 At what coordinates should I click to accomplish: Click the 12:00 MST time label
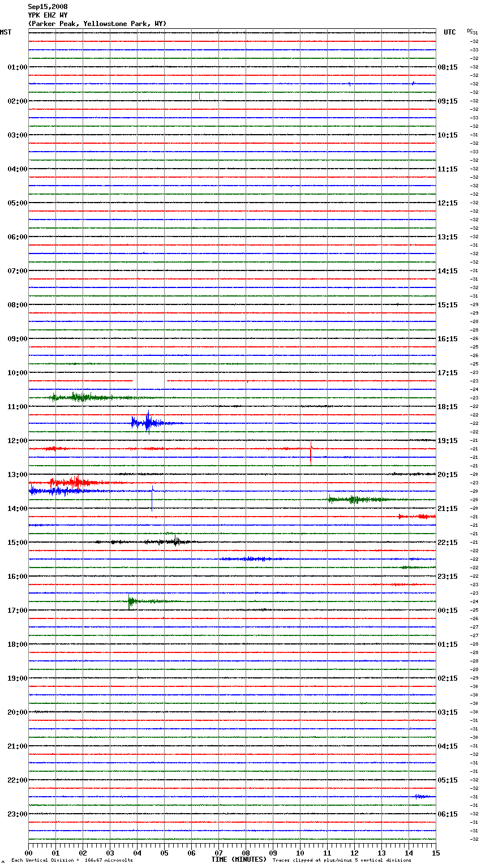tap(17, 441)
